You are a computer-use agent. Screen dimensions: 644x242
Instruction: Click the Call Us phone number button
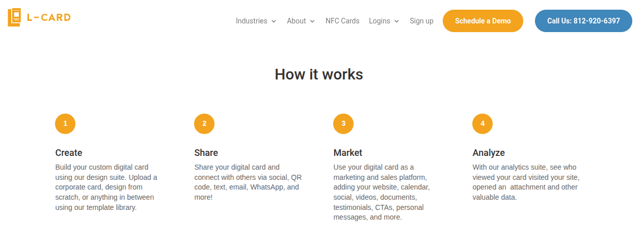click(583, 21)
